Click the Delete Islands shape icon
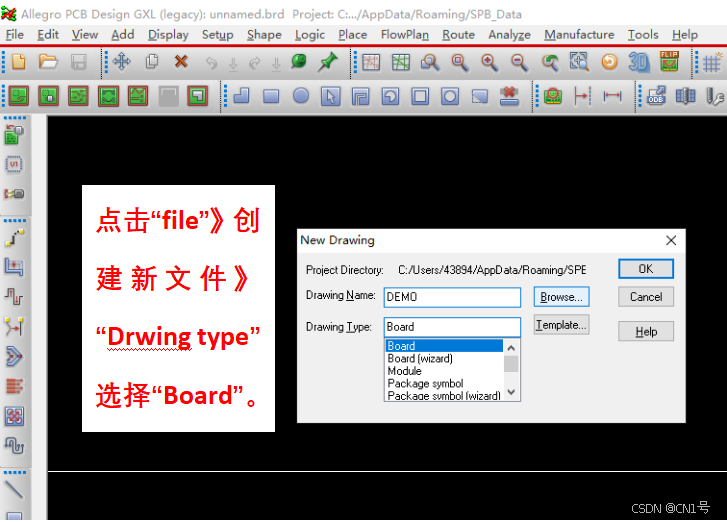The width and height of the screenshot is (727, 522). coord(509,96)
